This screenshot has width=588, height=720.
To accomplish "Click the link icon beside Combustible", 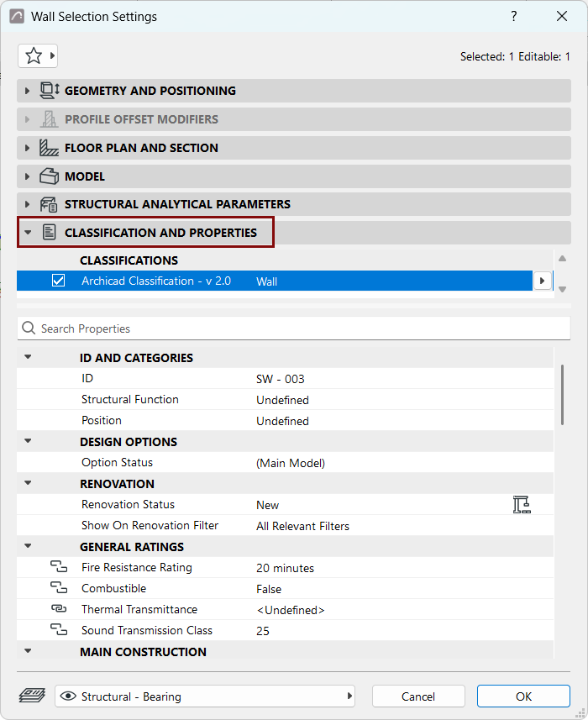I will pos(59,588).
